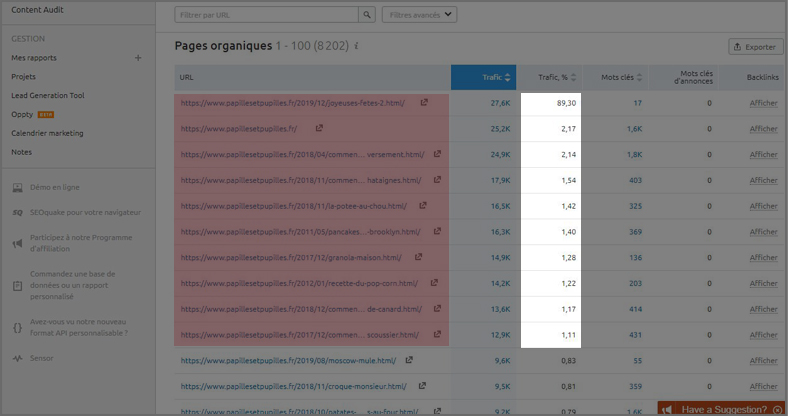Sort the table by Trafic column
The height and width of the screenshot is (416, 788).
pos(483,77)
